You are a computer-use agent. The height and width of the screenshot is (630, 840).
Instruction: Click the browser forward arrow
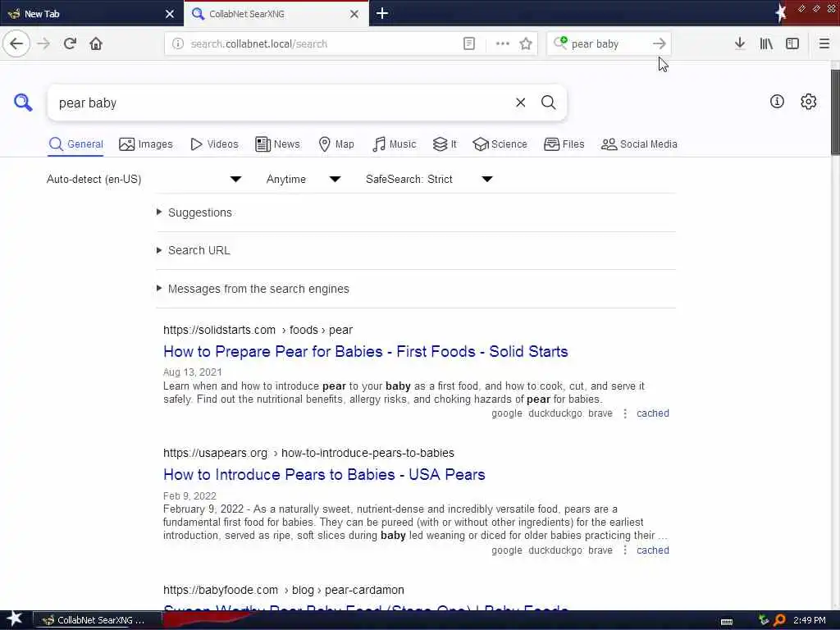[43, 43]
